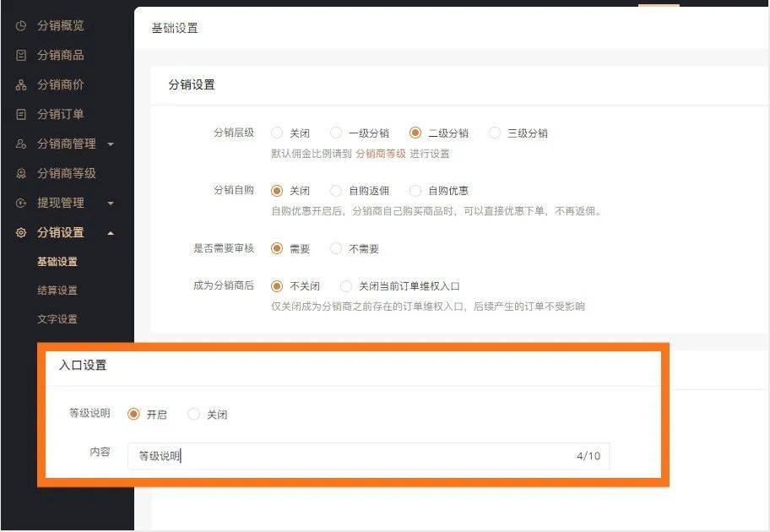Select 需要 for 是否需要审核
Viewport: 770px width, 532px height.
click(x=277, y=248)
